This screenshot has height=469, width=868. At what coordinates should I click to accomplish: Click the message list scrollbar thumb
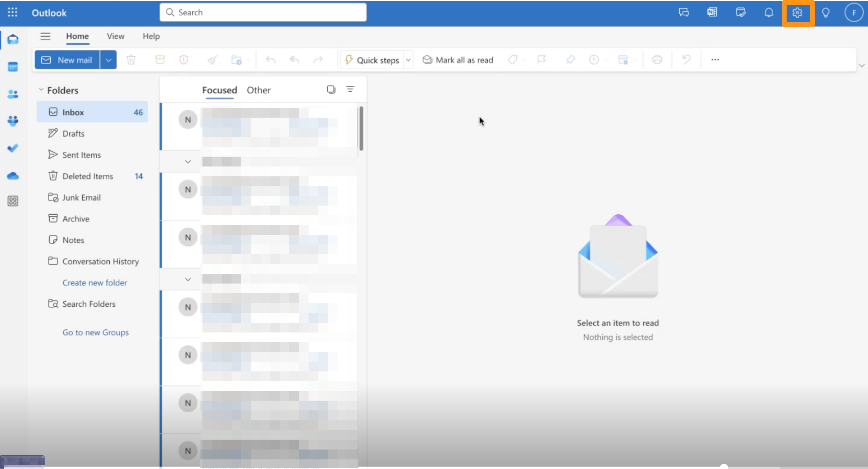coord(361,129)
